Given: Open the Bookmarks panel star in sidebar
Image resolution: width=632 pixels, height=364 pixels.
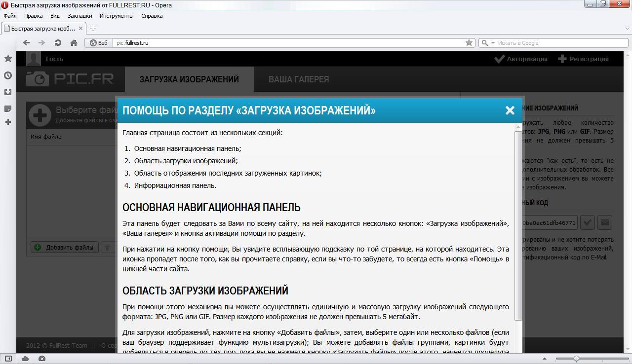Looking at the screenshot, I should 8,59.
